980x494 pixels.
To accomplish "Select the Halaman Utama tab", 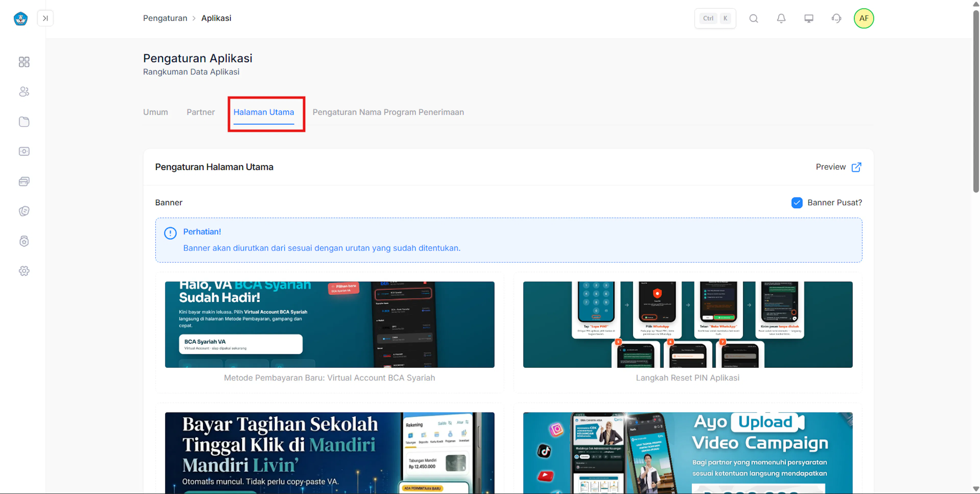I will pos(264,112).
